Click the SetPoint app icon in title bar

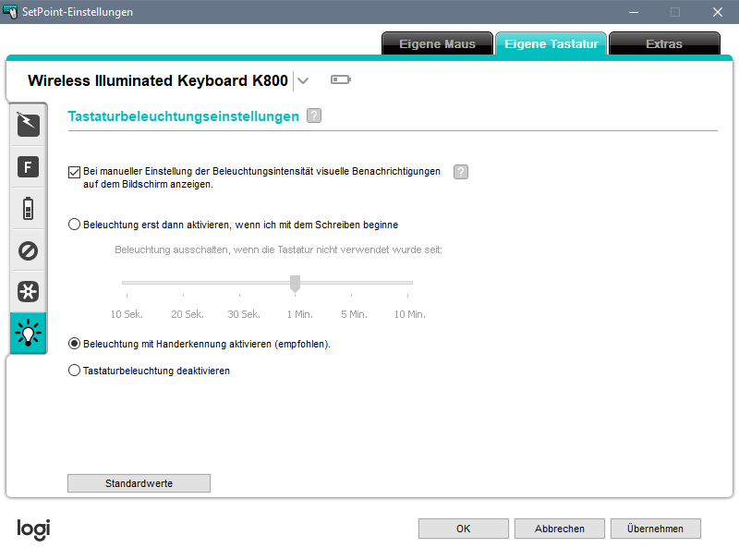pyautogui.click(x=10, y=11)
